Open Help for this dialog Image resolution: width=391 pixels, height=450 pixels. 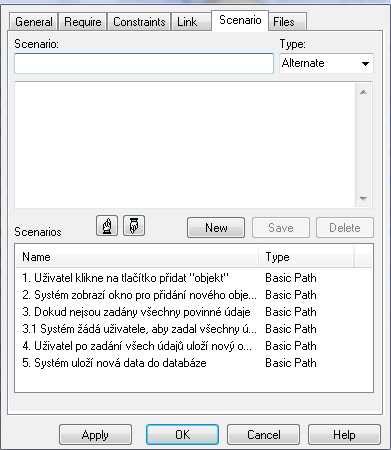344,435
